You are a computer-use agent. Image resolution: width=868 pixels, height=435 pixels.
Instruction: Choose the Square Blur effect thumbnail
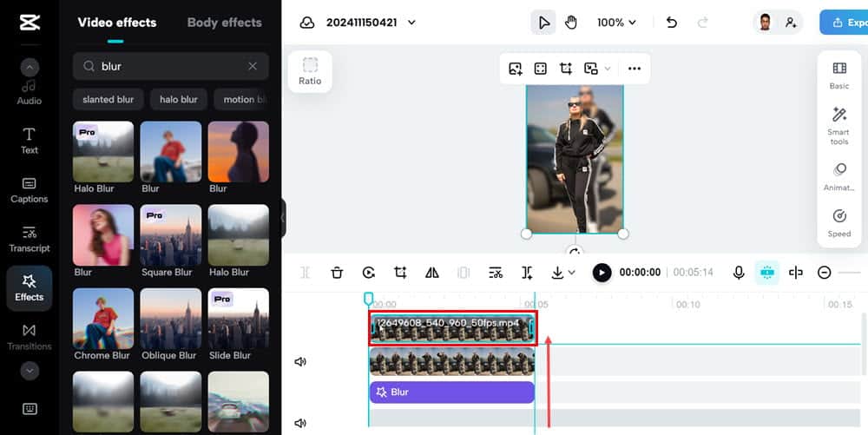click(170, 236)
